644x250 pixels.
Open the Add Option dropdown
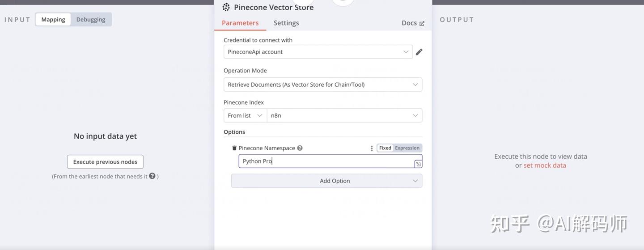point(326,181)
